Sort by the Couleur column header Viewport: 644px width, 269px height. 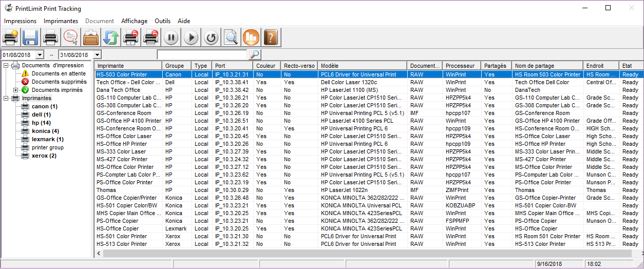point(268,66)
